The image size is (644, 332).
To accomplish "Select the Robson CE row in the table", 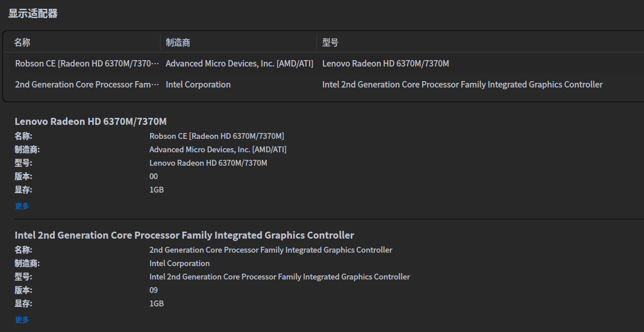I will (x=86, y=64).
